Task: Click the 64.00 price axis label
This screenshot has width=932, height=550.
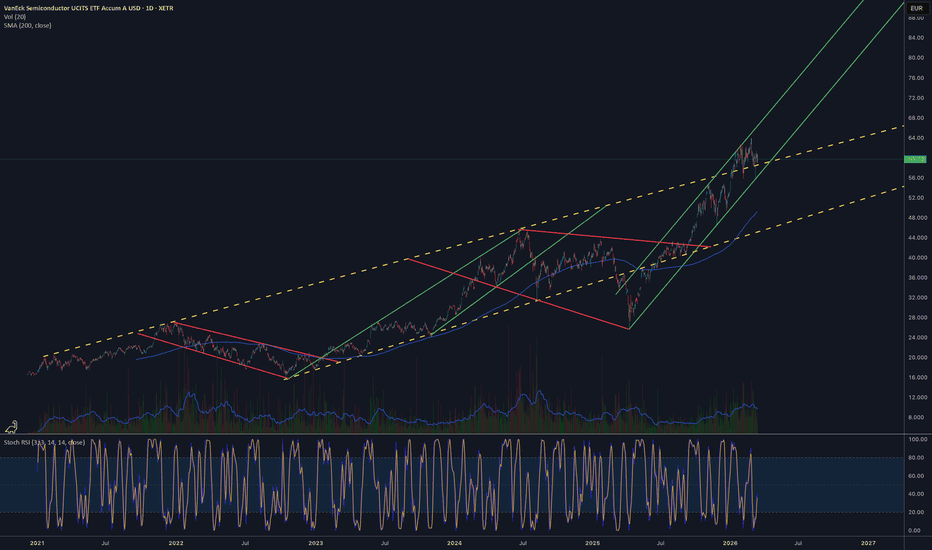Action: point(915,138)
